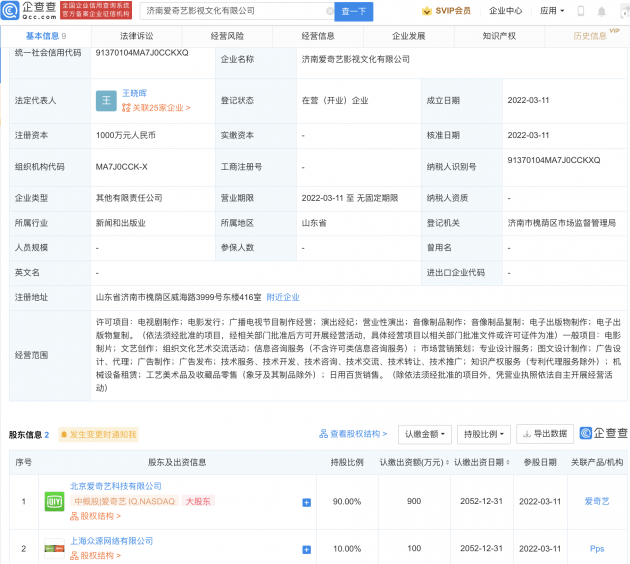
Task: Open the 应用 dropdown menu
Action: click(x=552, y=11)
